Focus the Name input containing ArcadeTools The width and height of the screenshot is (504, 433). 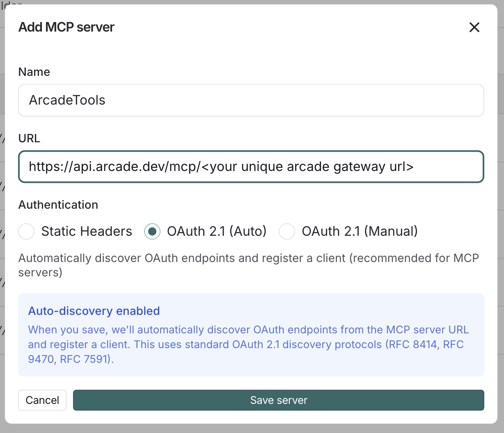coord(251,100)
